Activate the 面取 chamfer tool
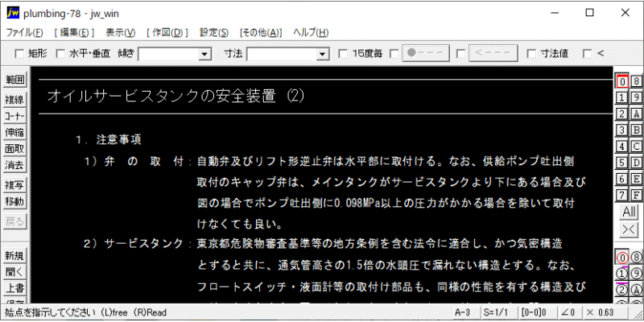 tap(14, 149)
